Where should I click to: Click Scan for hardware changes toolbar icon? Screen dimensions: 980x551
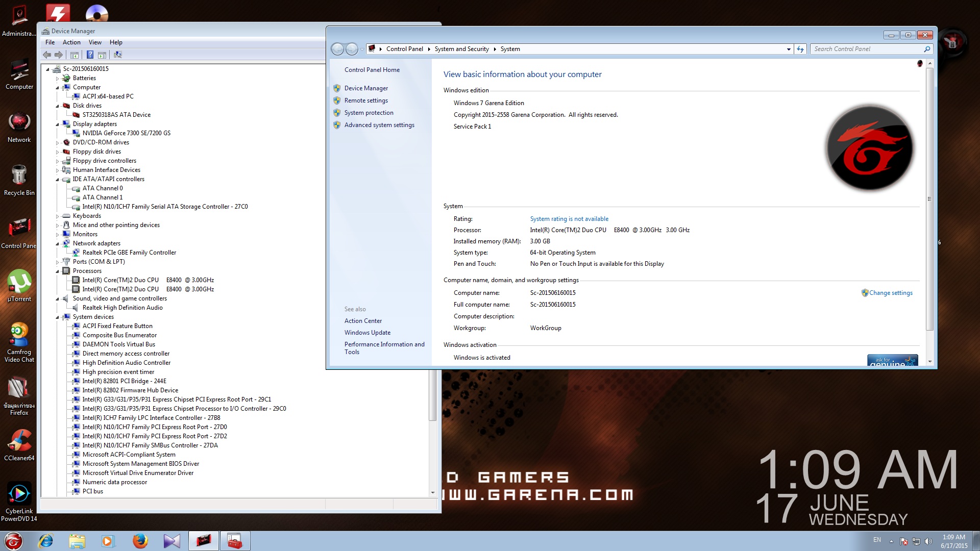[x=118, y=55]
